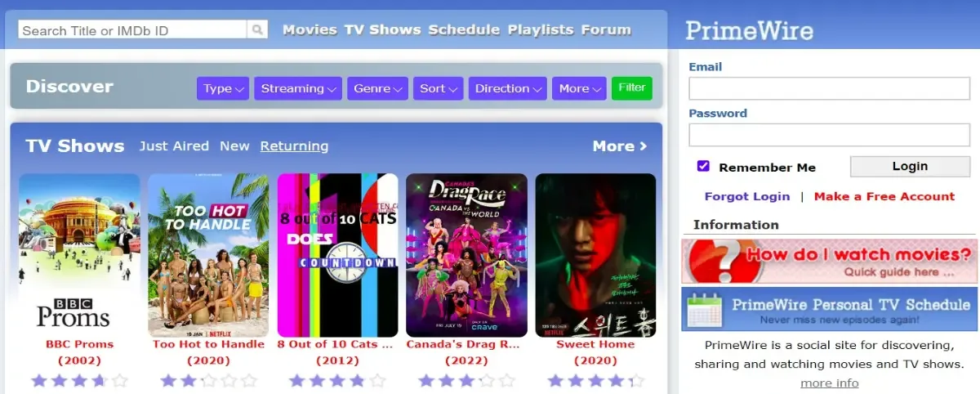Open the Schedule menu item
This screenshot has height=394, width=980.
click(x=464, y=29)
